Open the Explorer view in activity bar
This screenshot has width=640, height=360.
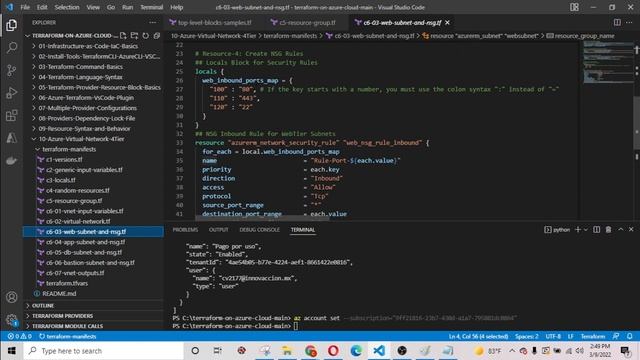tap(11, 25)
